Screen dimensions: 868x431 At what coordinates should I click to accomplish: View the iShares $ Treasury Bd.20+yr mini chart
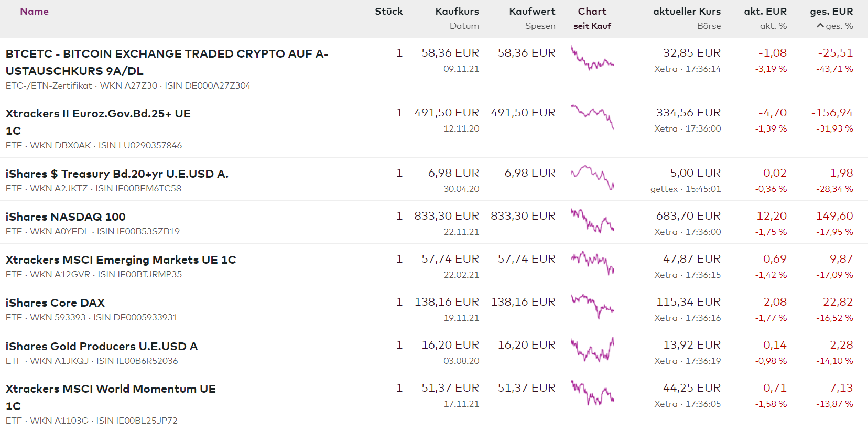click(592, 177)
